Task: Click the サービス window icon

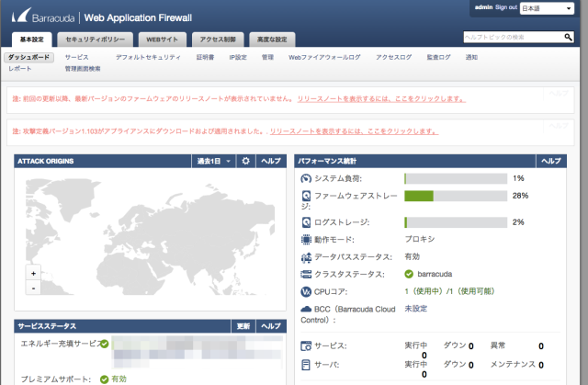Action: coord(306,346)
